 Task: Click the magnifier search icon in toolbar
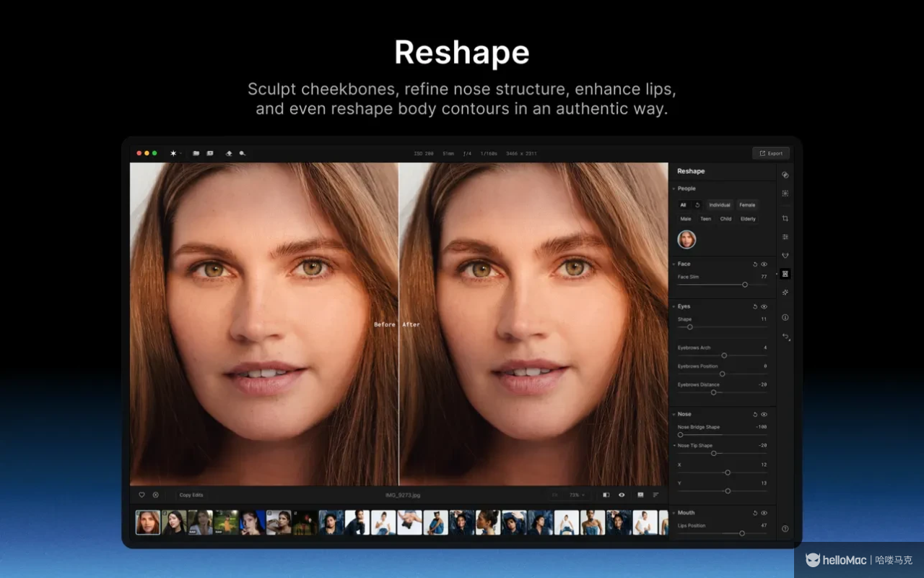point(243,153)
